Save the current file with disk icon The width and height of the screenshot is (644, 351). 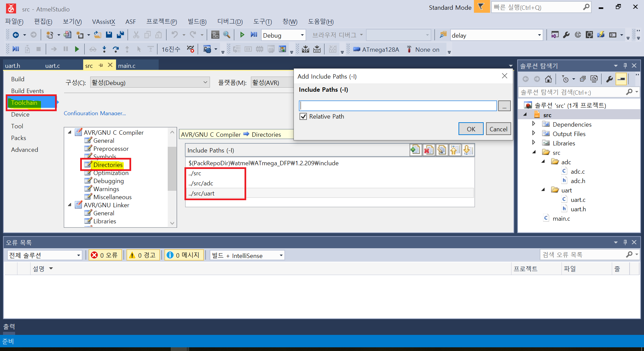pos(109,35)
